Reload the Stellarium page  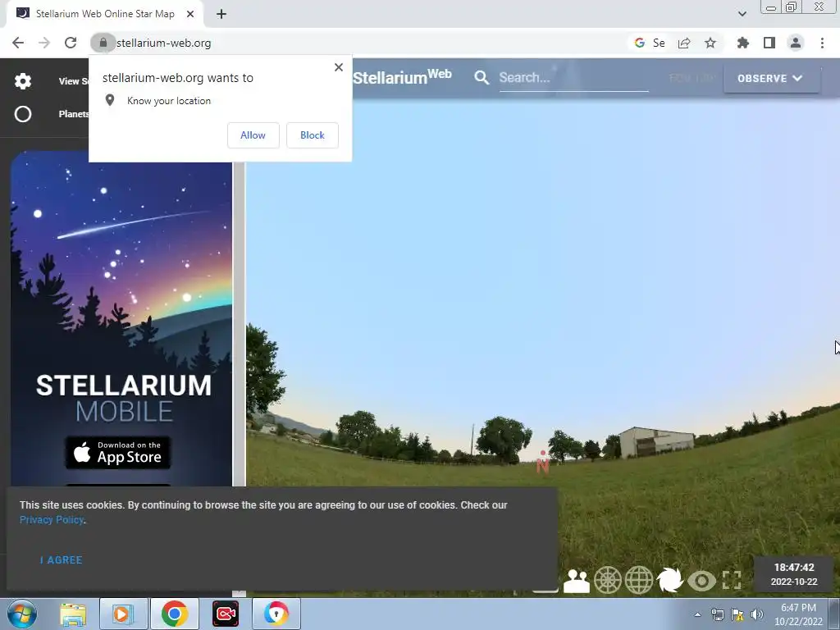coord(71,43)
